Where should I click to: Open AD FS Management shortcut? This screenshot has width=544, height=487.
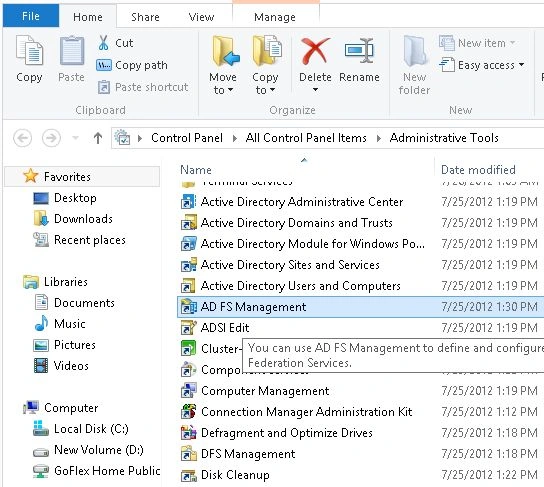tap(253, 307)
